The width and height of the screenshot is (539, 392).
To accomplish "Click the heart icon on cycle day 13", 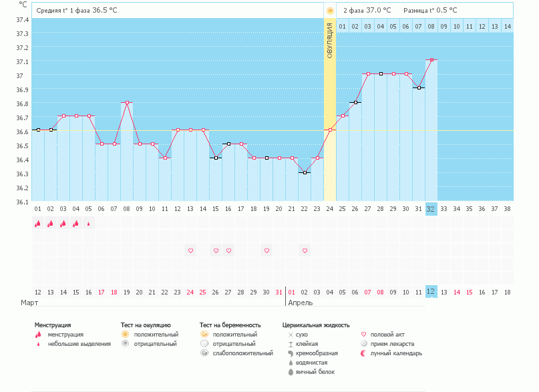I will (190, 250).
